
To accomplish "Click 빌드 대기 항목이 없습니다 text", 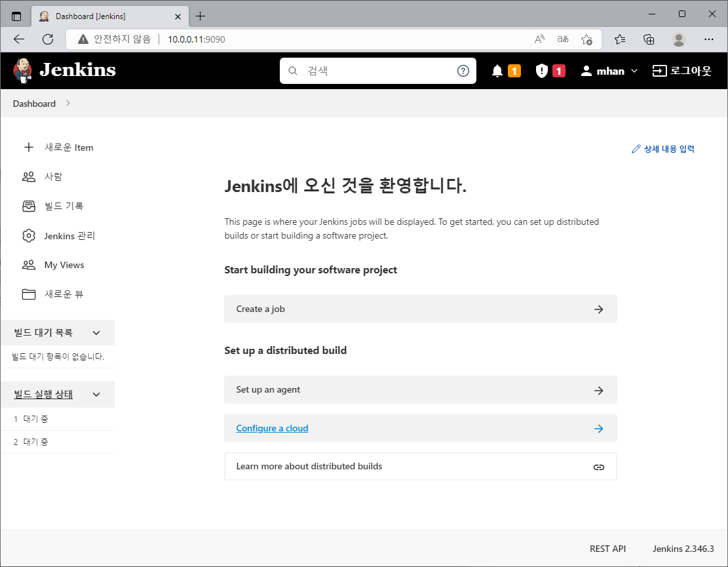I will [58, 357].
